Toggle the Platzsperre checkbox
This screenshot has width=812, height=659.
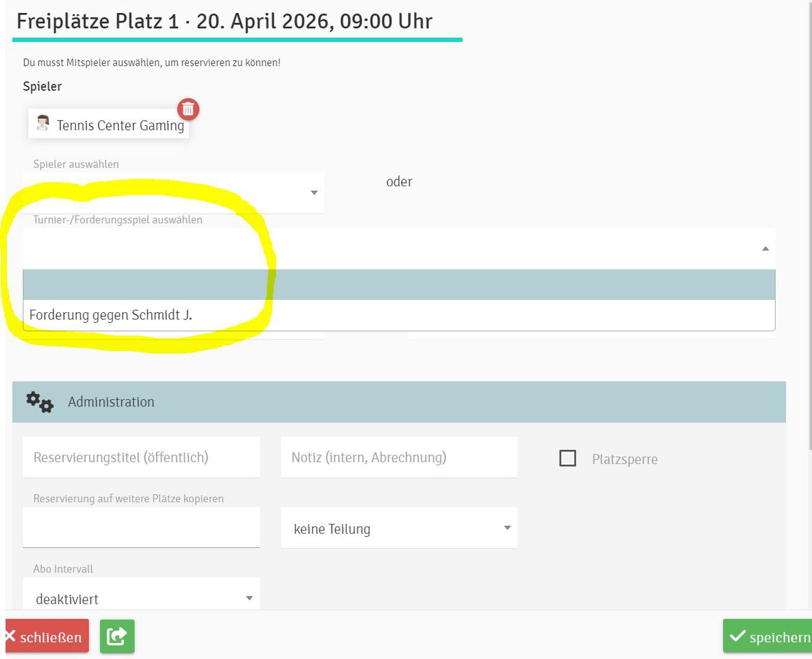click(567, 458)
